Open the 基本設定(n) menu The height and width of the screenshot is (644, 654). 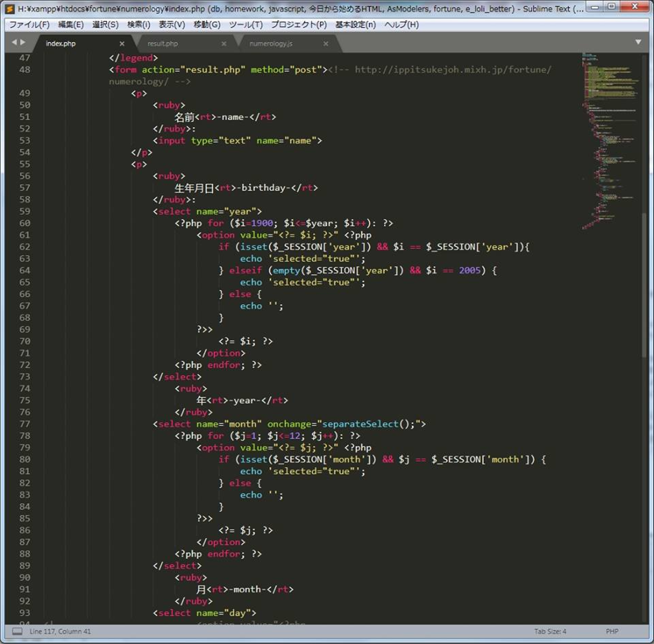tap(356, 25)
